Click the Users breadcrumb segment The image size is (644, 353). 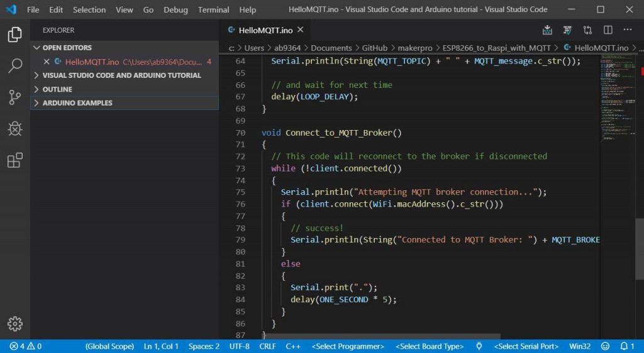[x=254, y=48]
